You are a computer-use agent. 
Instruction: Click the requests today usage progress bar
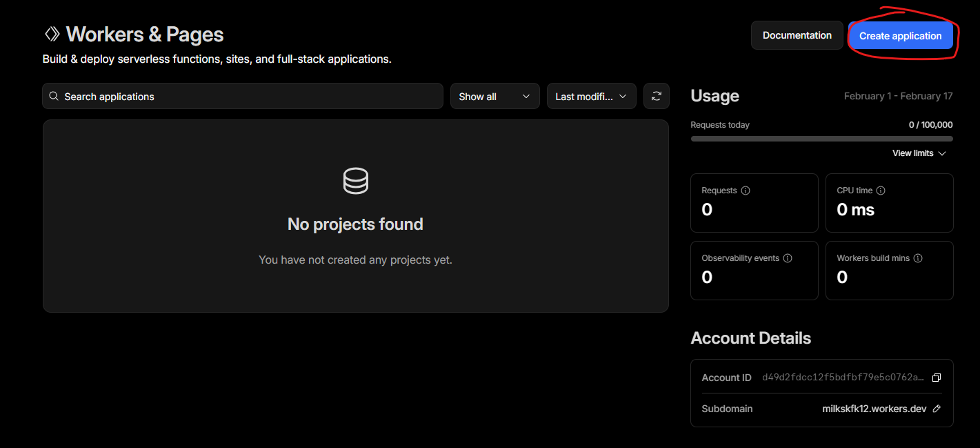point(822,139)
